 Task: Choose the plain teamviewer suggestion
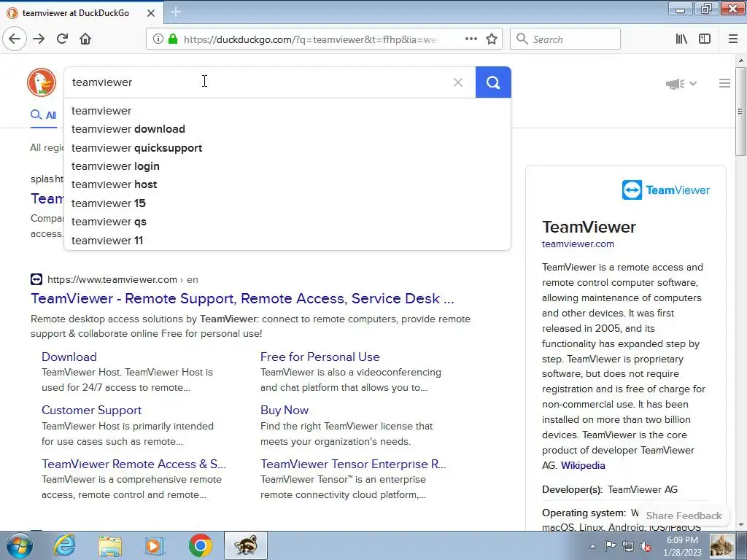[x=287, y=111]
